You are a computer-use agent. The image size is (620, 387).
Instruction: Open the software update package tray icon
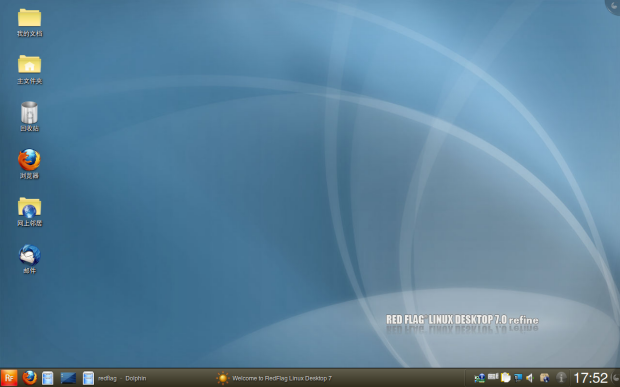544,378
